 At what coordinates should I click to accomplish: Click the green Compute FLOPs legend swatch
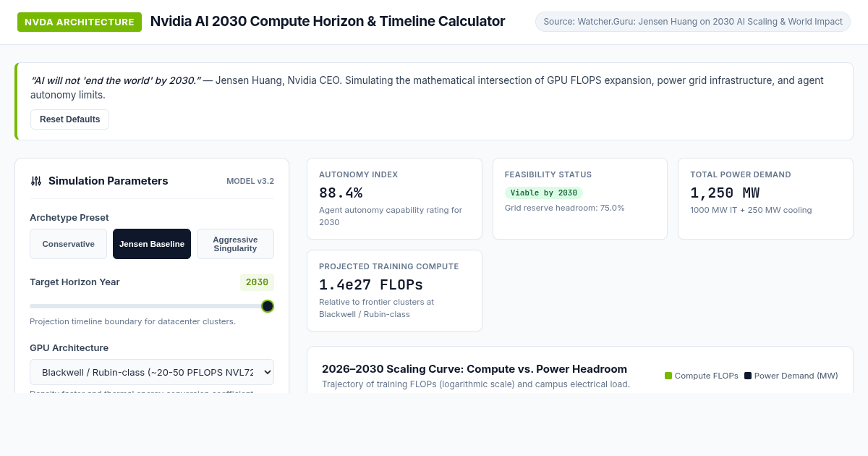point(668,376)
